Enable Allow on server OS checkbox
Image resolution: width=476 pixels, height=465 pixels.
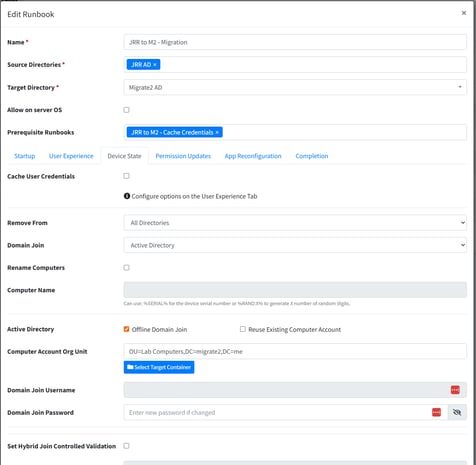coord(126,110)
